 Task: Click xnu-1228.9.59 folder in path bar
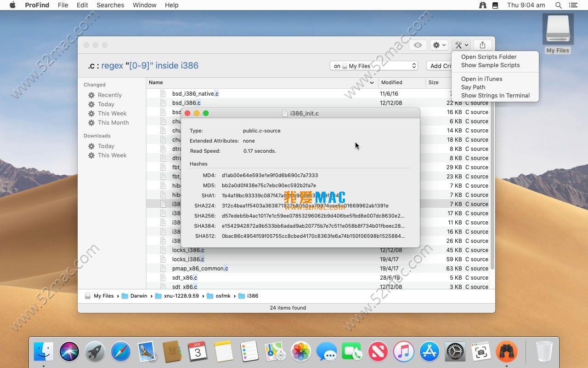click(x=177, y=296)
